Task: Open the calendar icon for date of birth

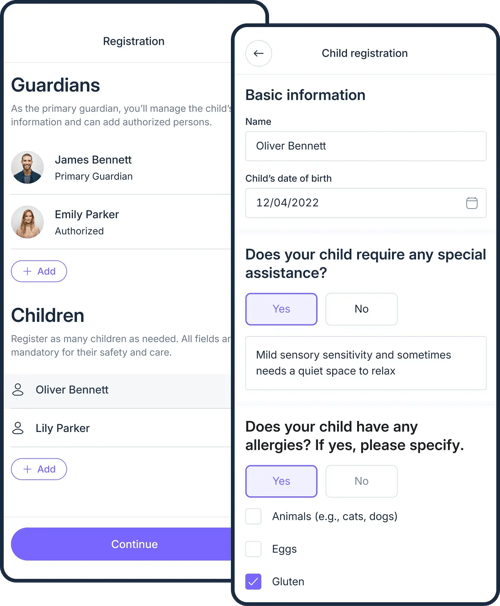Action: (x=471, y=203)
